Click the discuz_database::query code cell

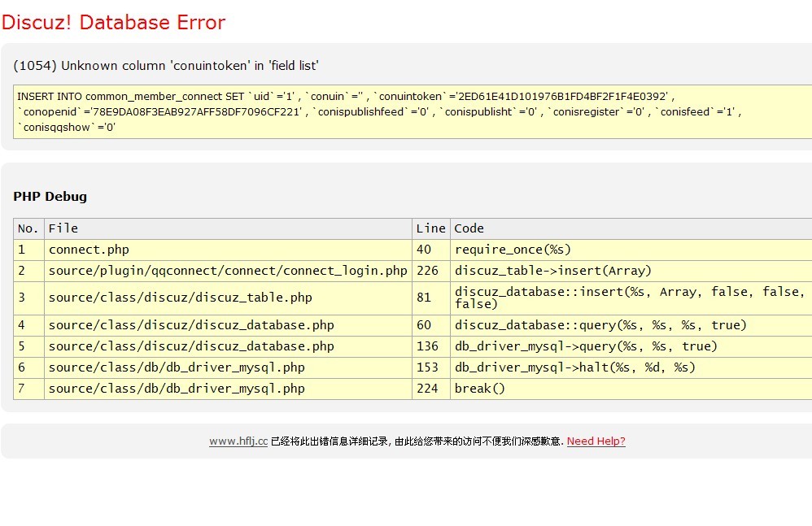(x=631, y=325)
